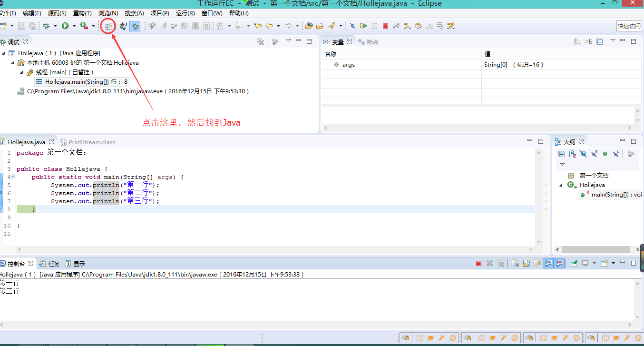Toggle Hide Non-Public Members in Outline
Viewport: 644px width, 346px height.
[605, 154]
